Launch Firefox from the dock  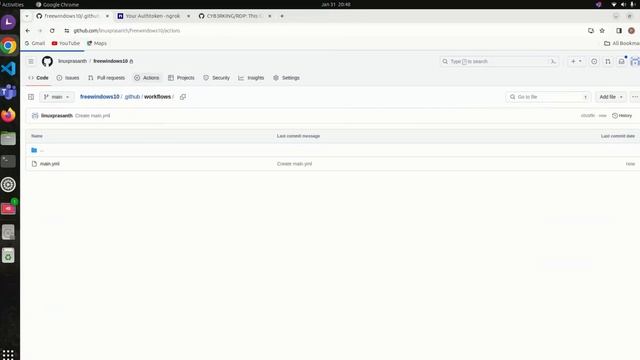tap(8, 115)
